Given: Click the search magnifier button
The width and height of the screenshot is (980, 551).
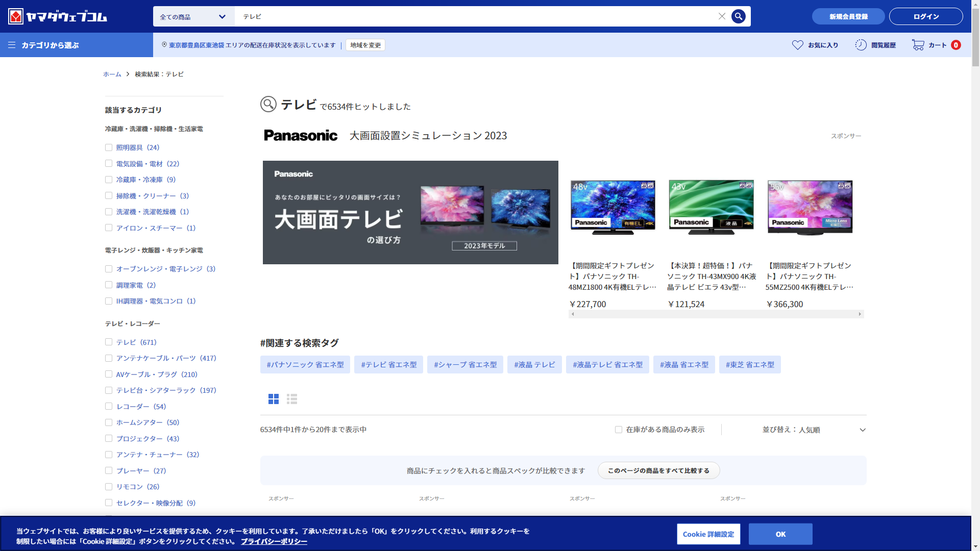Looking at the screenshot, I should [x=738, y=16].
